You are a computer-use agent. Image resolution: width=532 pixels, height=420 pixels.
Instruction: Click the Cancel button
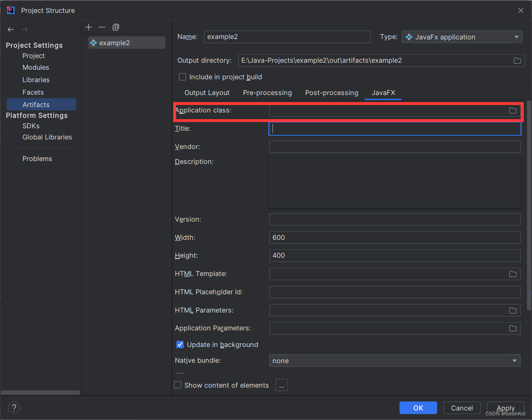(462, 408)
